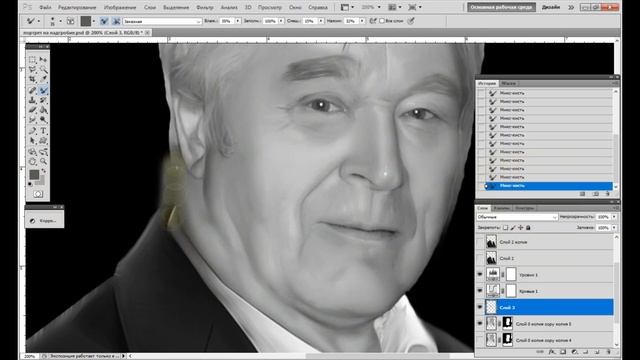Select the 3D Rotate tool
This screenshot has height=360, width=640.
[x=33, y=152]
